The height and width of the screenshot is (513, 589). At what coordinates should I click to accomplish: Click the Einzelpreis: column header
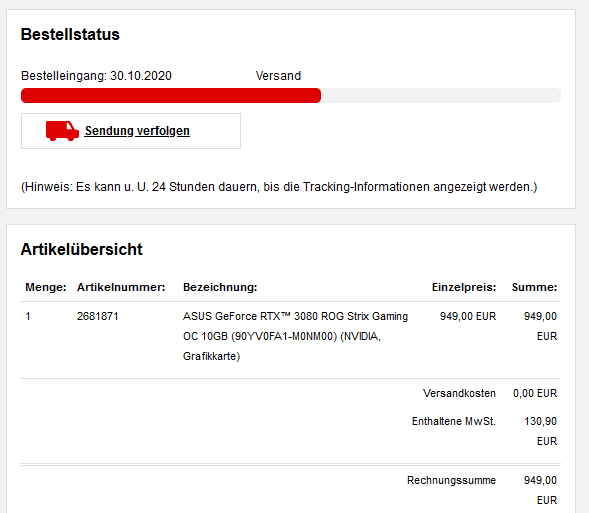point(464,287)
